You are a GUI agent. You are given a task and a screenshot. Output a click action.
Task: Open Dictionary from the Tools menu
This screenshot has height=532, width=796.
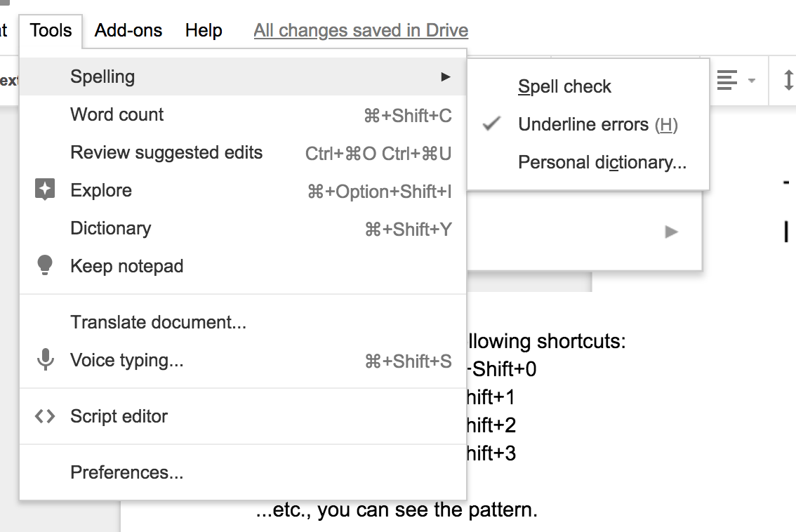click(111, 228)
